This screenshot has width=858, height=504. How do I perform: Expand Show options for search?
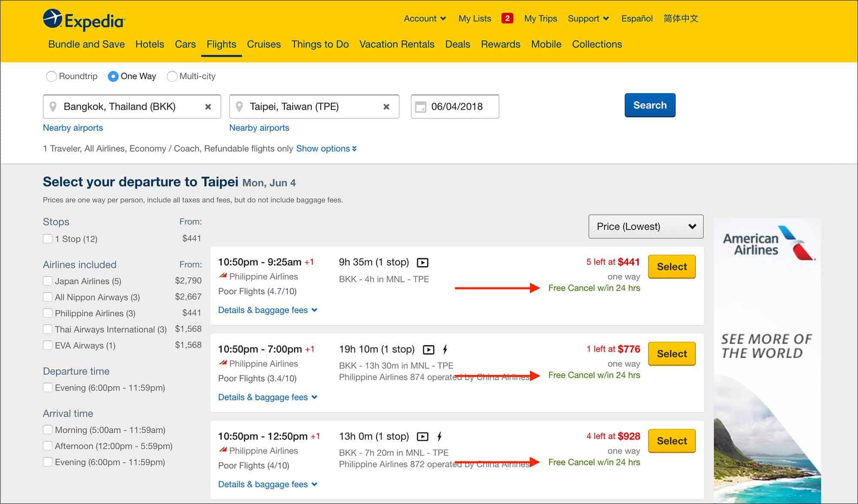click(x=326, y=148)
